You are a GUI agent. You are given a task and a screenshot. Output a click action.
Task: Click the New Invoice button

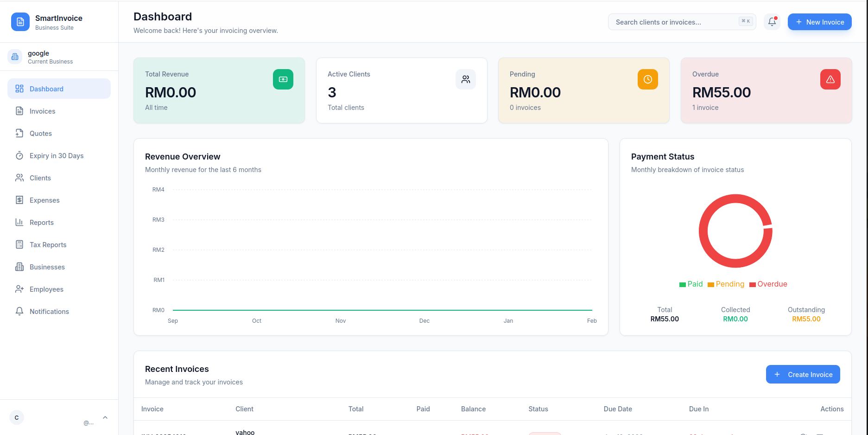pyautogui.click(x=819, y=22)
